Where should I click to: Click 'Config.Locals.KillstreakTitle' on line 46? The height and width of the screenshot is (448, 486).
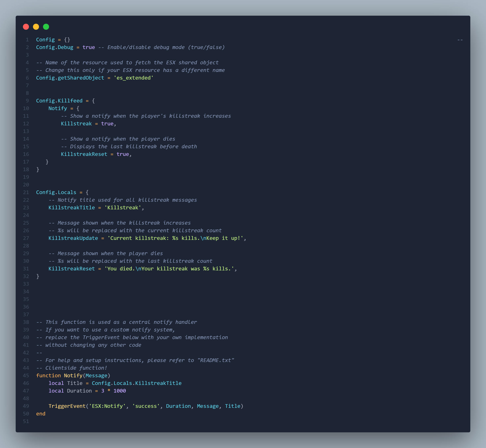[136, 383]
